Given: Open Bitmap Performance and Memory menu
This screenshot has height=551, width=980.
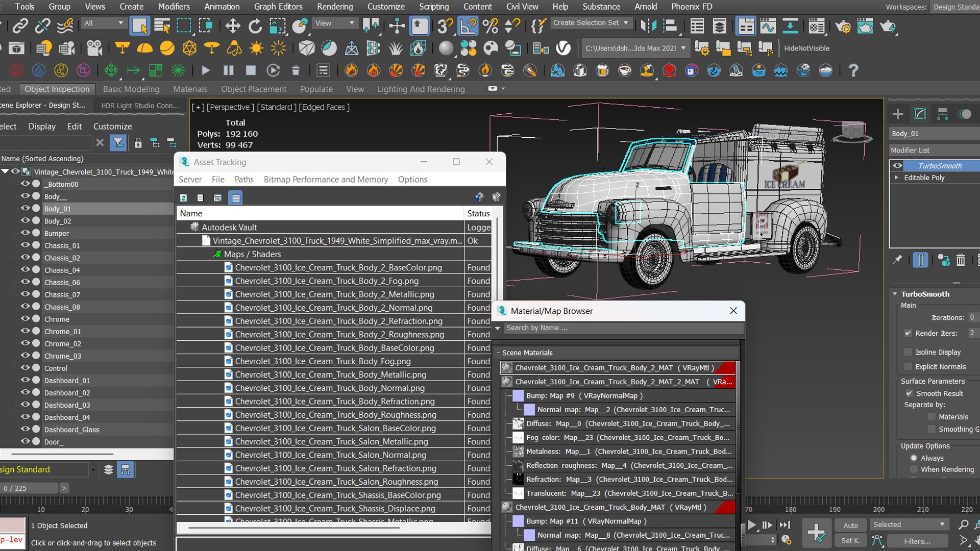Looking at the screenshot, I should point(326,180).
